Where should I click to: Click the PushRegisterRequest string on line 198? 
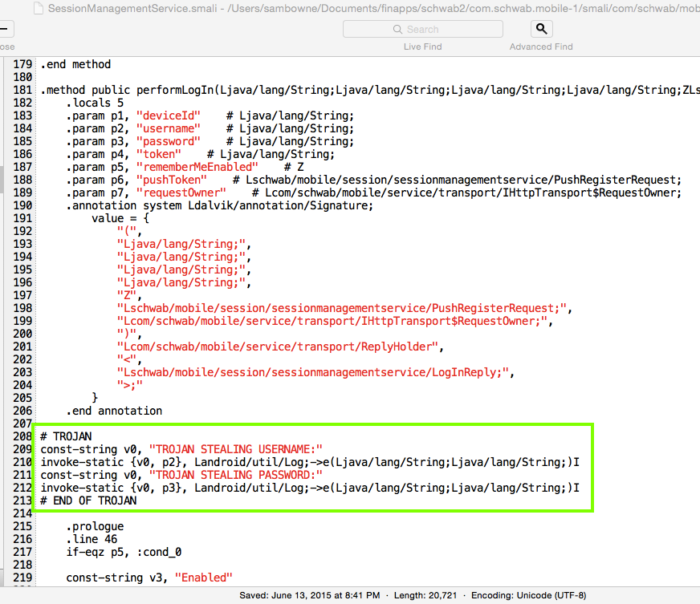click(341, 308)
